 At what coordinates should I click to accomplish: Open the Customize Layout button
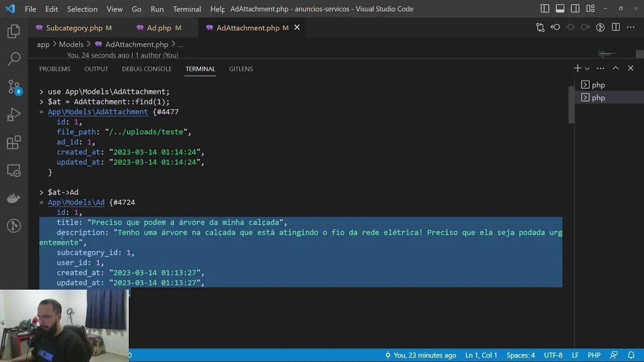coord(590,9)
